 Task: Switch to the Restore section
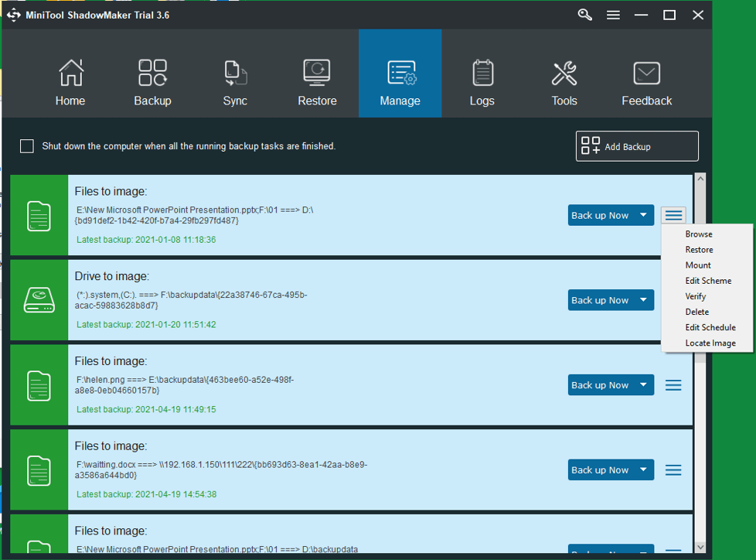point(317,82)
